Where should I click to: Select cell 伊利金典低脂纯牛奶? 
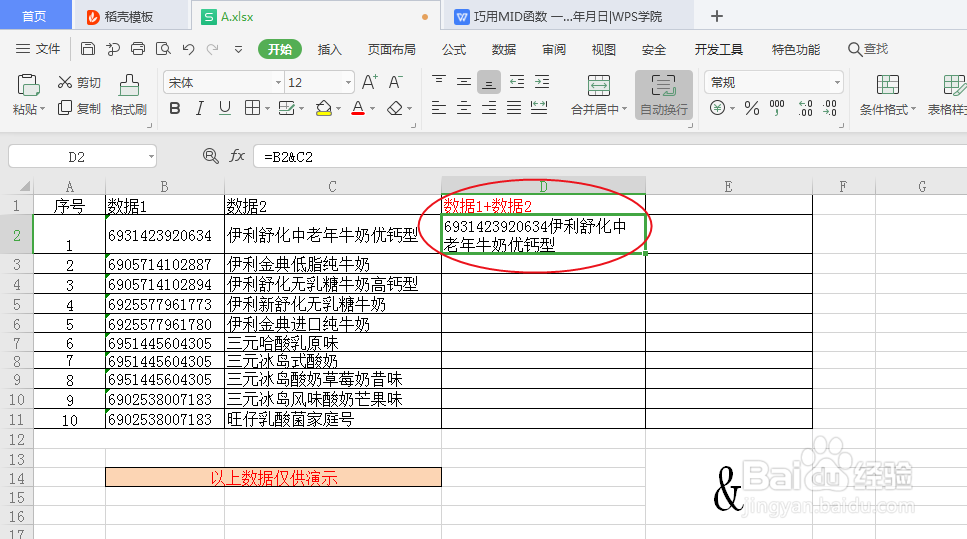click(333, 264)
